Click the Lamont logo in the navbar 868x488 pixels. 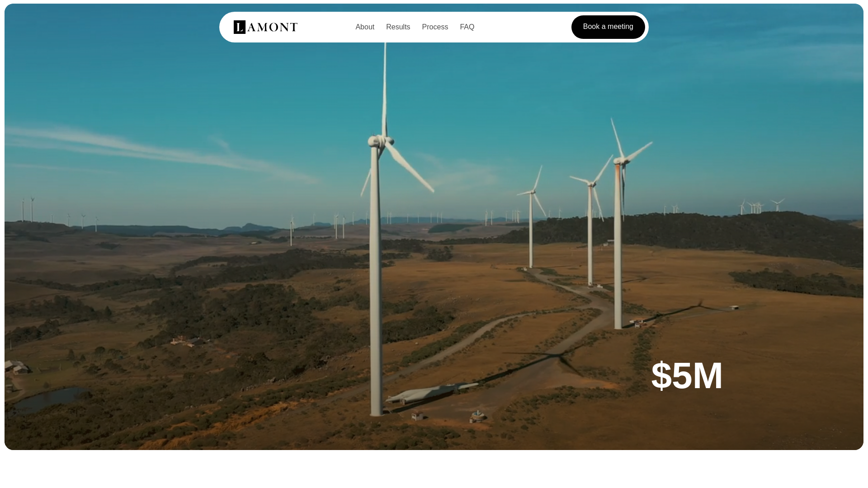tap(265, 27)
